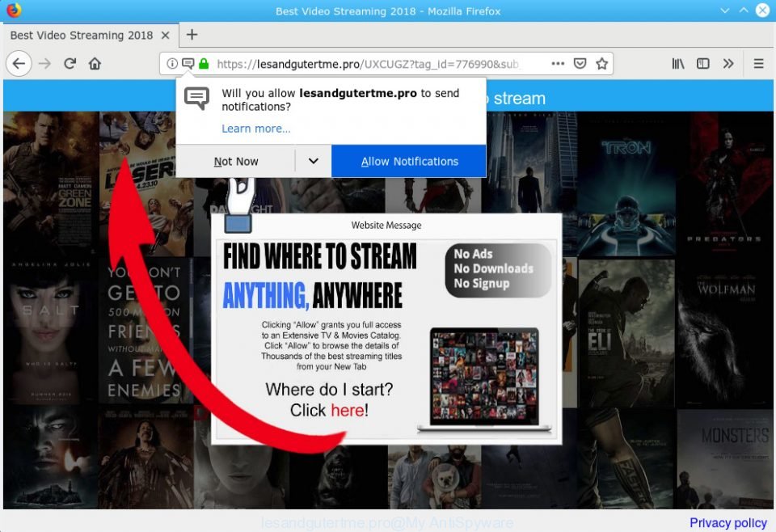The height and width of the screenshot is (532, 776).
Task: Click the 'Where do I start?' text
Action: [329, 390]
